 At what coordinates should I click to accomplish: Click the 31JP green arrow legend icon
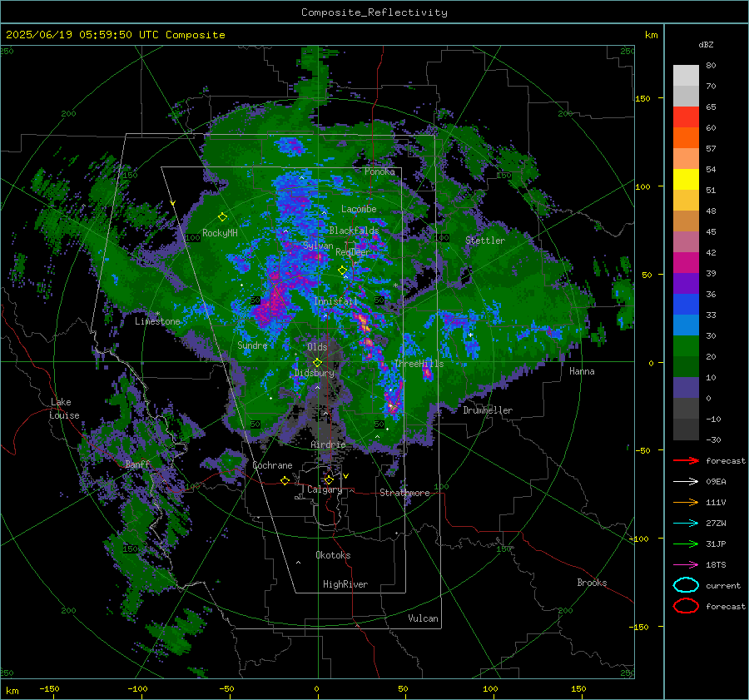pos(686,544)
